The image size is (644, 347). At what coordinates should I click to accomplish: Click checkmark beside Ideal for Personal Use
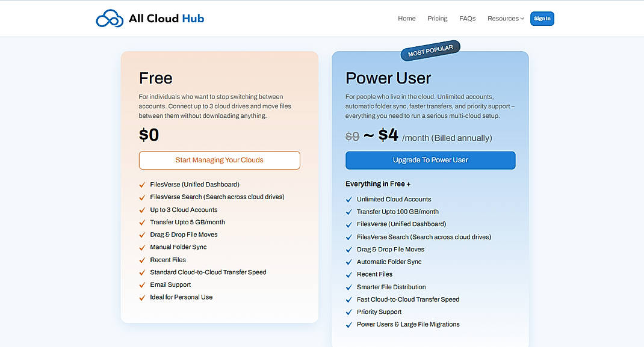(142, 297)
